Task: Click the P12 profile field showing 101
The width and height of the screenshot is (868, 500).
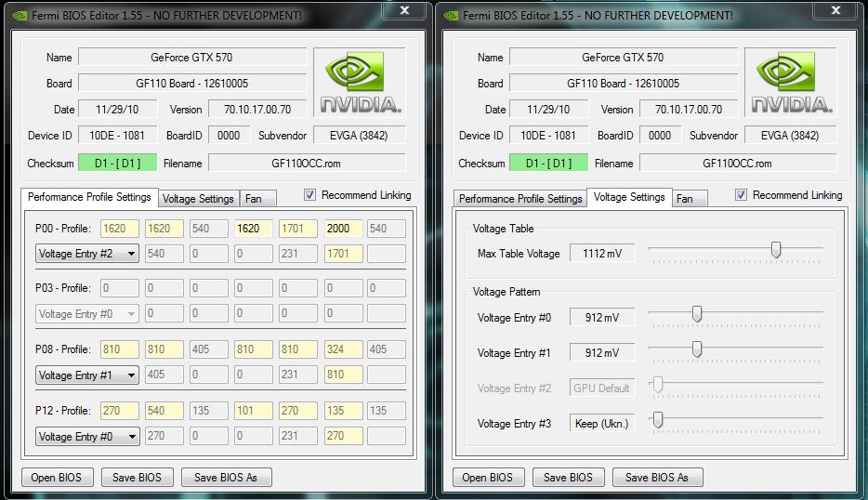Action: click(253, 411)
